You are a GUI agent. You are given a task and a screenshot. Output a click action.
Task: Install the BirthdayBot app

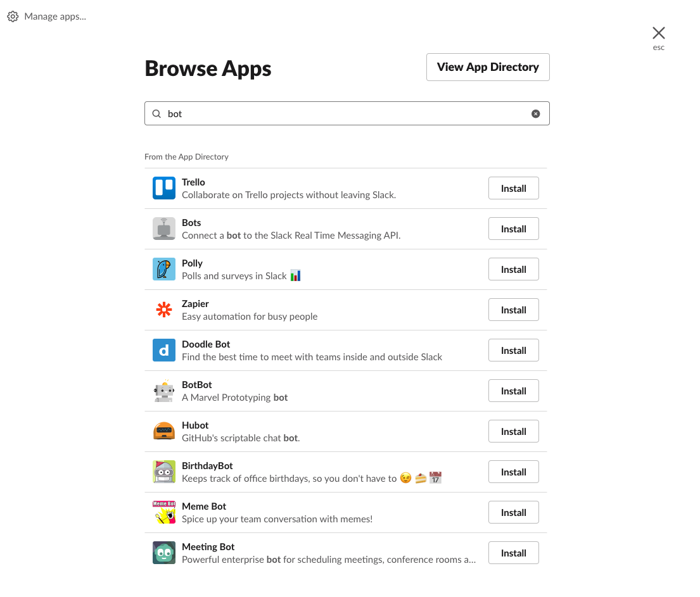[513, 472]
